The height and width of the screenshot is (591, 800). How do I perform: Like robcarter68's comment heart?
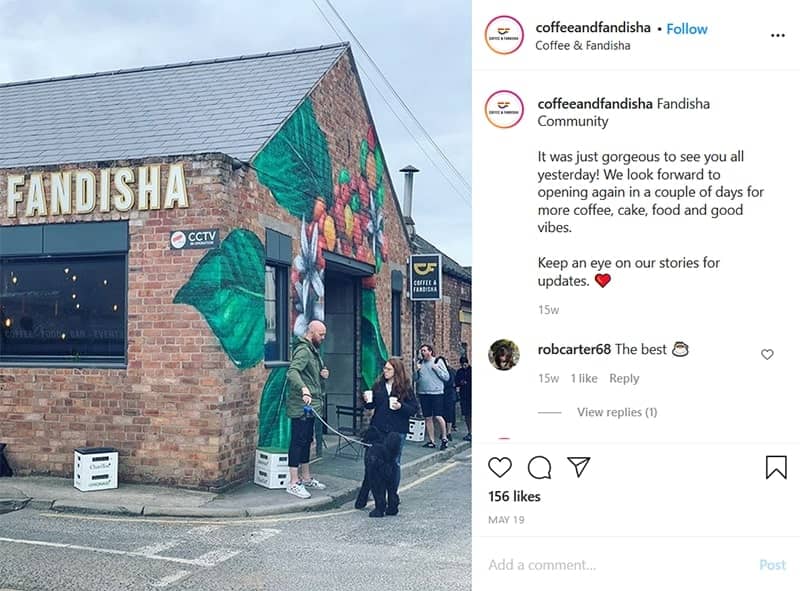pyautogui.click(x=767, y=354)
